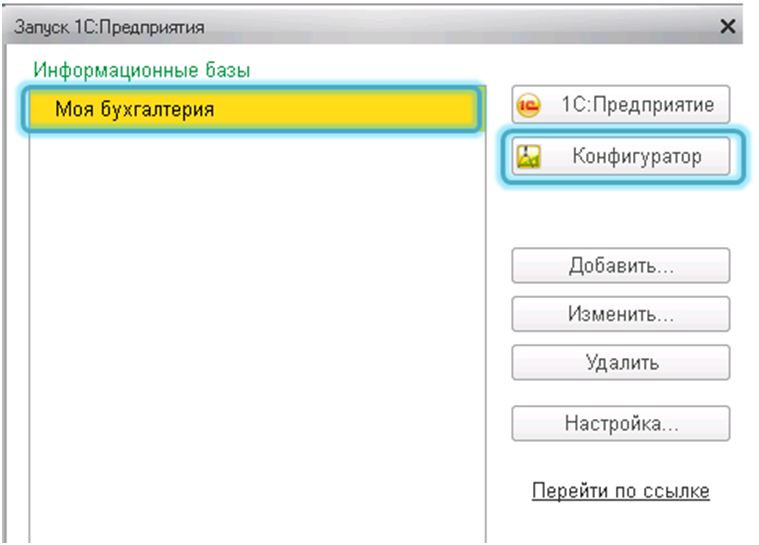Close the Запуск 1С:Предприятия window
This screenshot has height=545, width=759.
728,26
